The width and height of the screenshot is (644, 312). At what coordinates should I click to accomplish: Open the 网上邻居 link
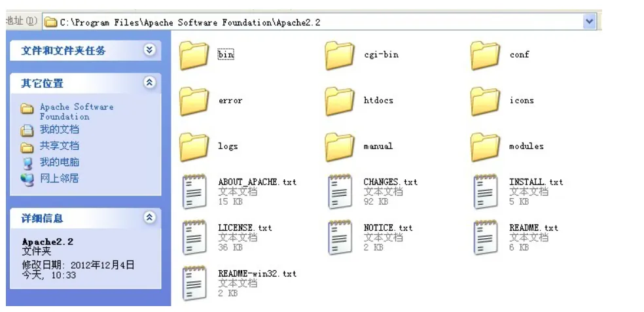tap(59, 179)
